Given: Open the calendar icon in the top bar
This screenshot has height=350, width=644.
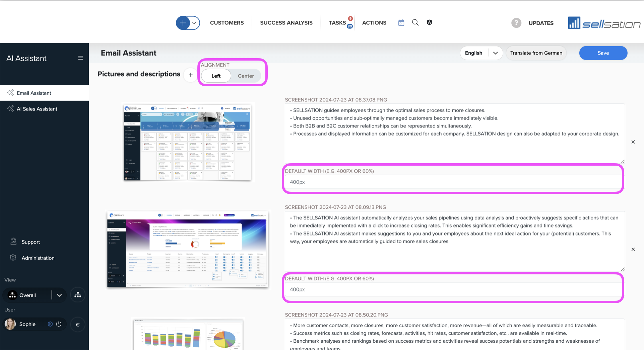Looking at the screenshot, I should [401, 23].
